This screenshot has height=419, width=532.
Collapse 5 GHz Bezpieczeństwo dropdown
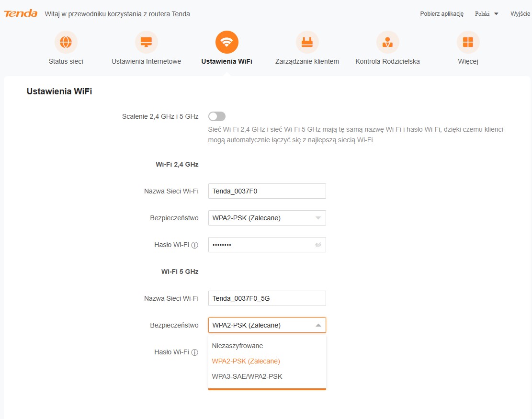[x=267, y=325]
